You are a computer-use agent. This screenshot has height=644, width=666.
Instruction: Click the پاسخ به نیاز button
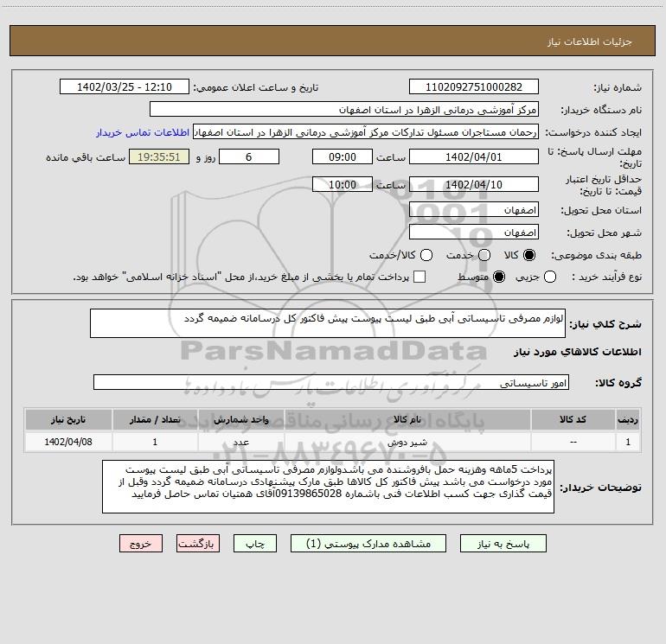point(503,544)
